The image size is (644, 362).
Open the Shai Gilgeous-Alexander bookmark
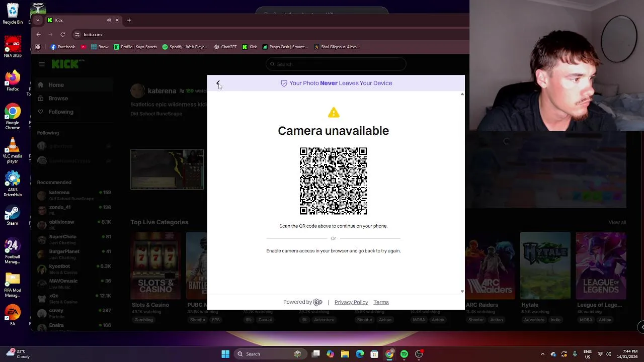tap(337, 47)
